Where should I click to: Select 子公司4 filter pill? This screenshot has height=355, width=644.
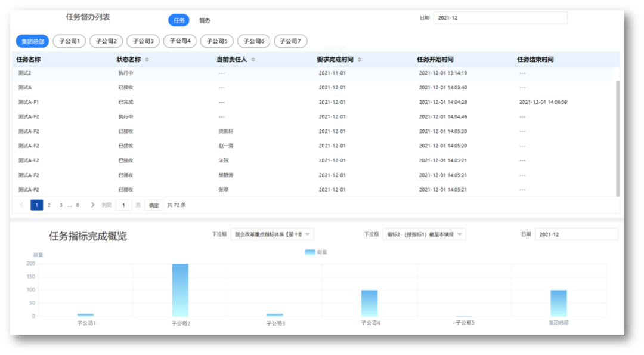pos(180,41)
